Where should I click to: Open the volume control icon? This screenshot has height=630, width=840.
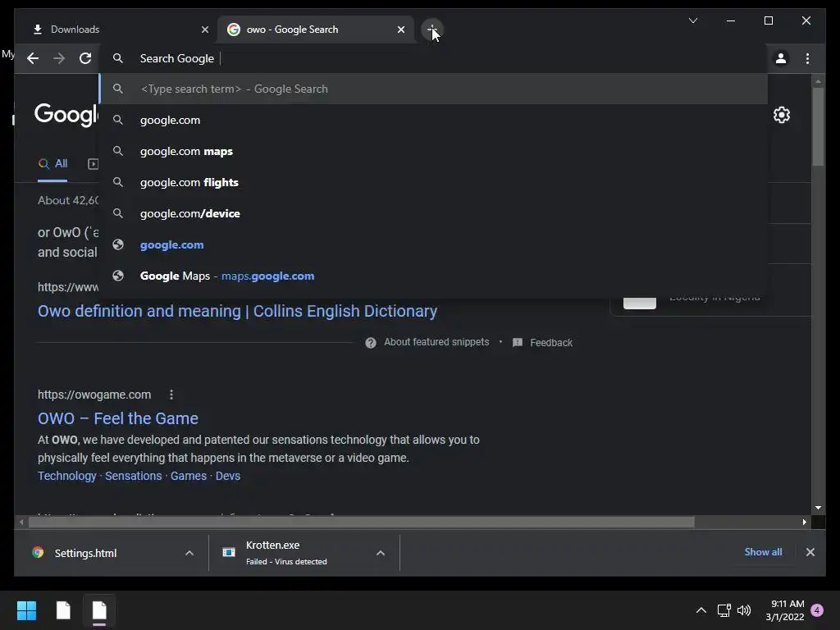[743, 610]
